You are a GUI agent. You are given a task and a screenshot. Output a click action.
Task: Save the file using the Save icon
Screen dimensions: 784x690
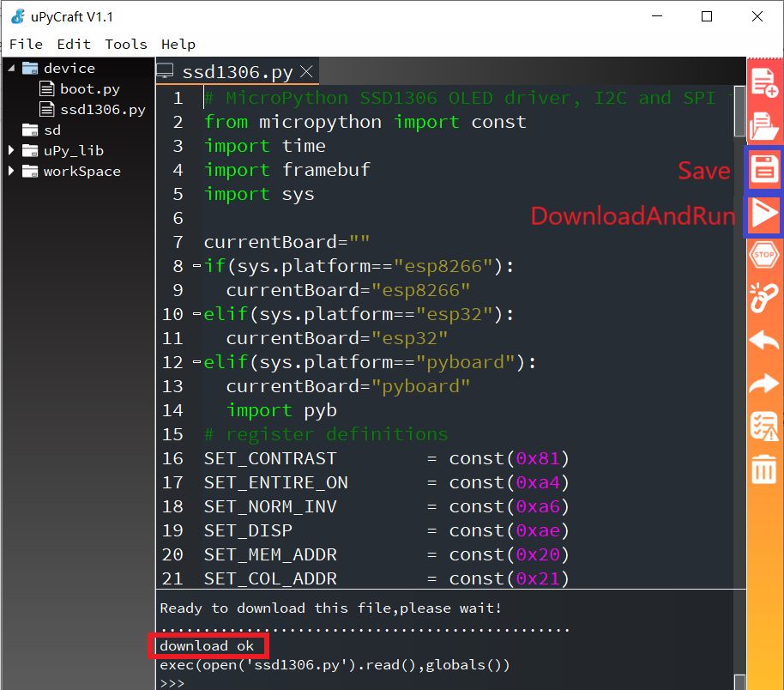pos(763,169)
